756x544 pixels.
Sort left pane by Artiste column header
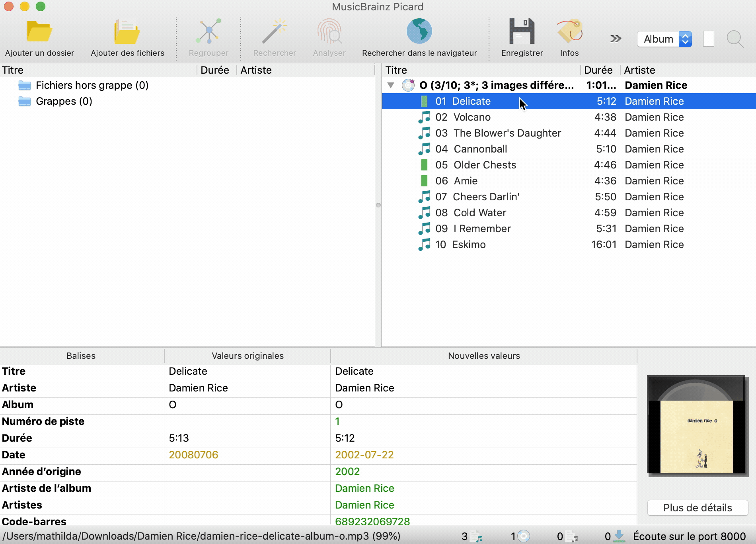pyautogui.click(x=306, y=70)
